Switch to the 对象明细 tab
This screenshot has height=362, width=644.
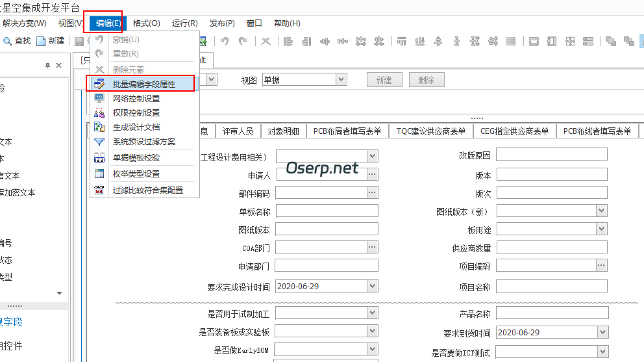283,131
